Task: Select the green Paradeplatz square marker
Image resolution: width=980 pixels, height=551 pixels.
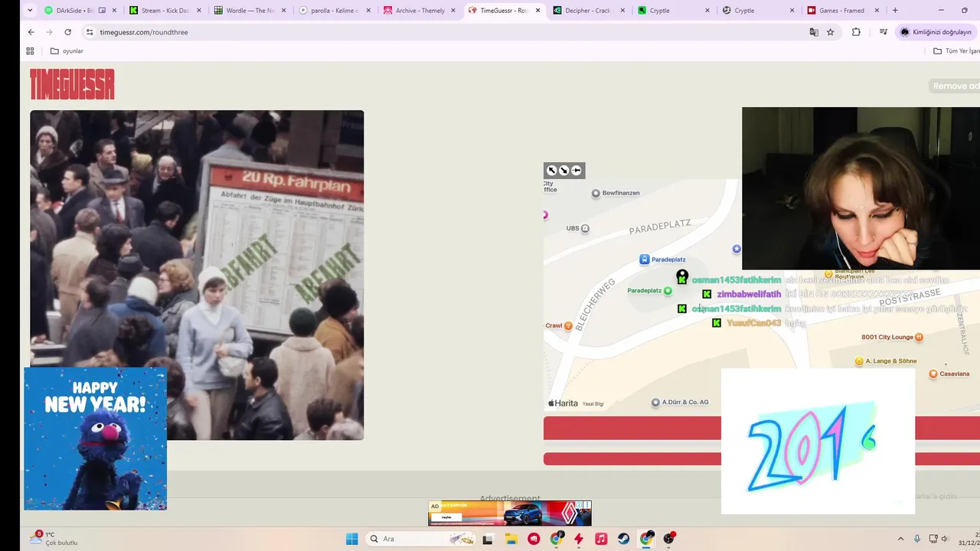Action: click(668, 291)
